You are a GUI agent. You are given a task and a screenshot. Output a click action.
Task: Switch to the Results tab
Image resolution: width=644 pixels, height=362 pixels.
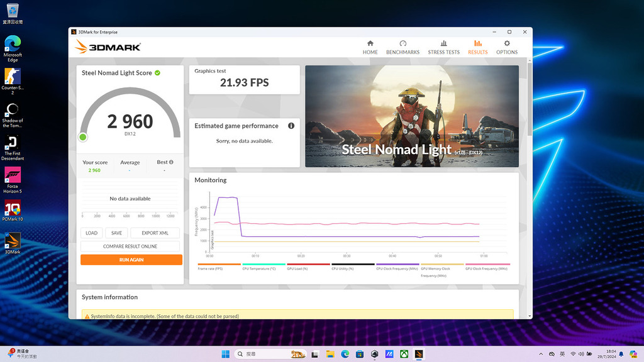[477, 47]
